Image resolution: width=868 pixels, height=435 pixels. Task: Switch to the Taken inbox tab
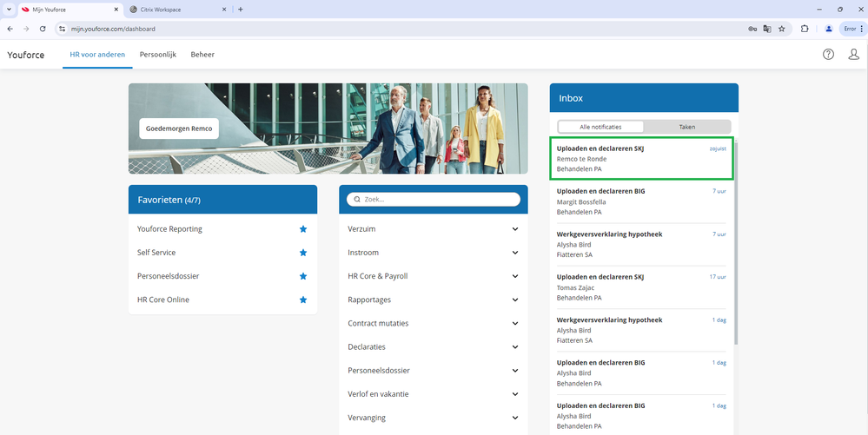pyautogui.click(x=686, y=127)
